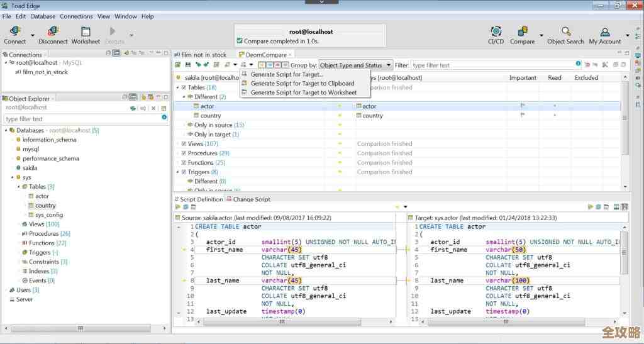The image size is (644, 344).
Task: Choose Generate Script for Target to Clipboard
Action: pyautogui.click(x=302, y=84)
